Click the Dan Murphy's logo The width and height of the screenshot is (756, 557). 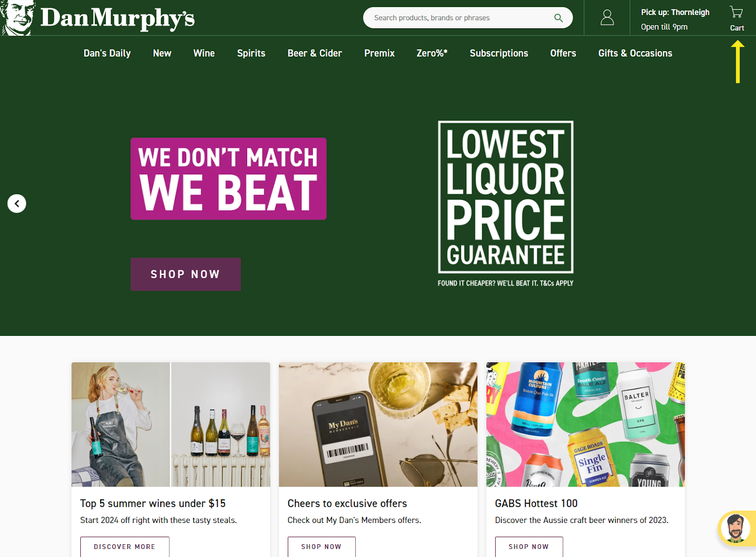97,18
